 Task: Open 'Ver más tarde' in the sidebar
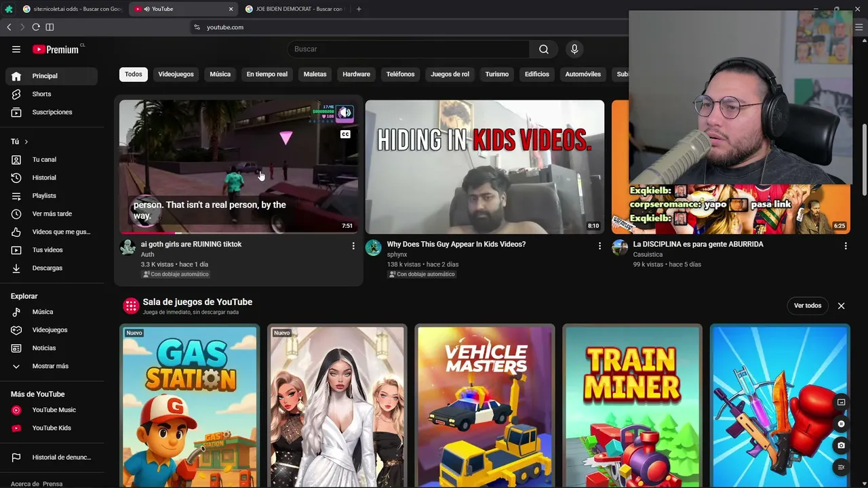coord(52,213)
